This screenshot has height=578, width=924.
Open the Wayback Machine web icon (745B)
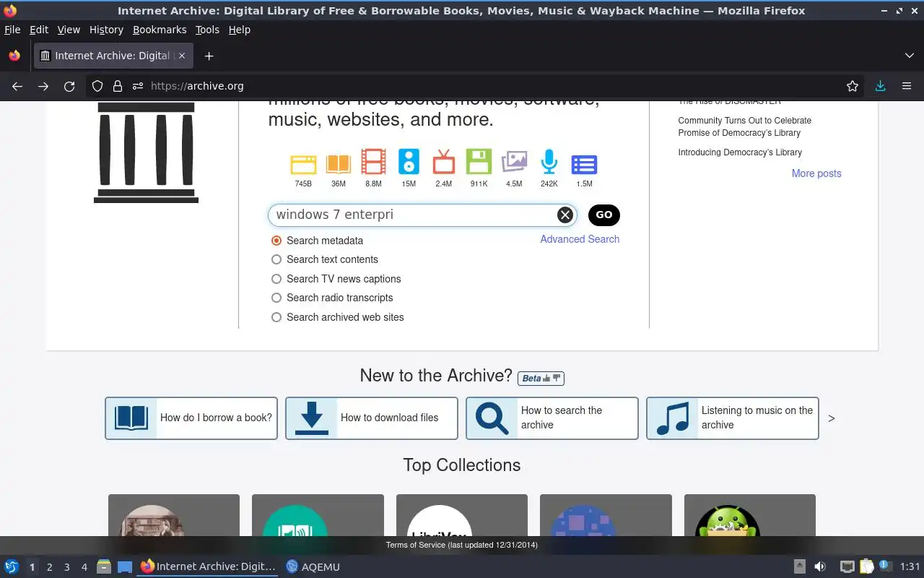pos(303,164)
